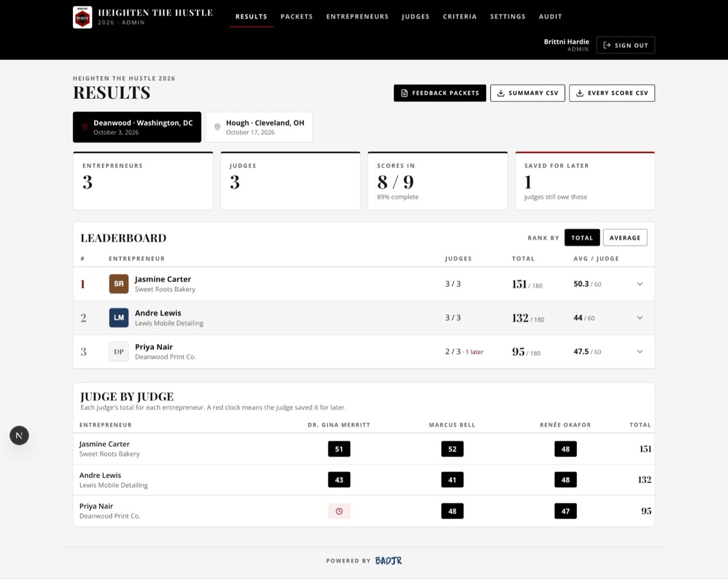Click Renée Okafor's score 48 for Jasmine
The image size is (728, 579).
click(x=565, y=449)
